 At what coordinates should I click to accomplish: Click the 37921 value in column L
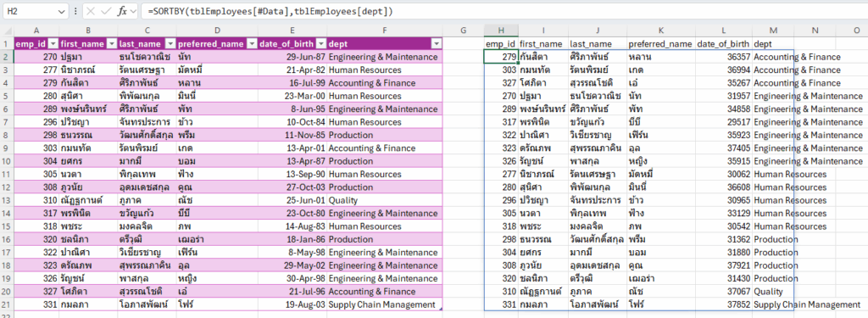pos(724,265)
